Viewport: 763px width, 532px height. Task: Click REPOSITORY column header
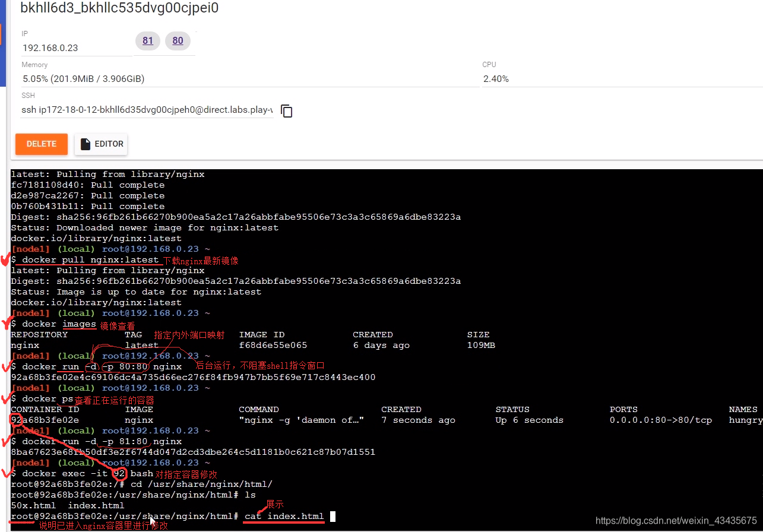pos(39,334)
